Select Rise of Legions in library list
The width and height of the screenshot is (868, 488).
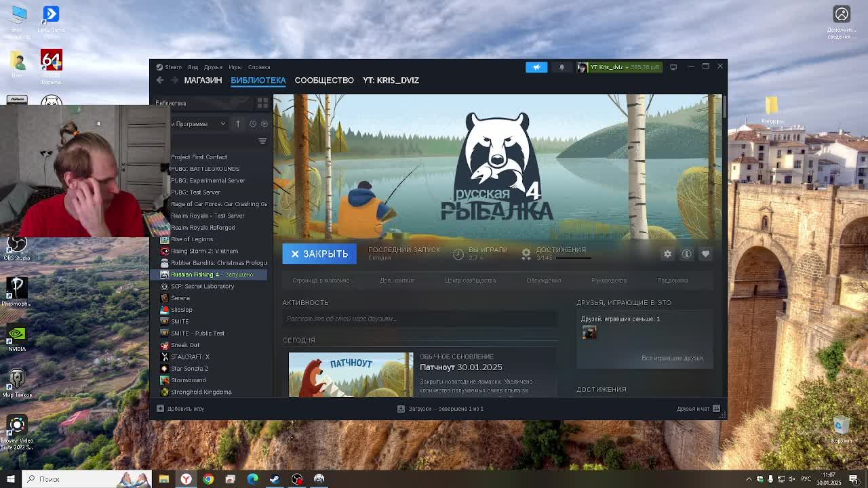pos(192,239)
